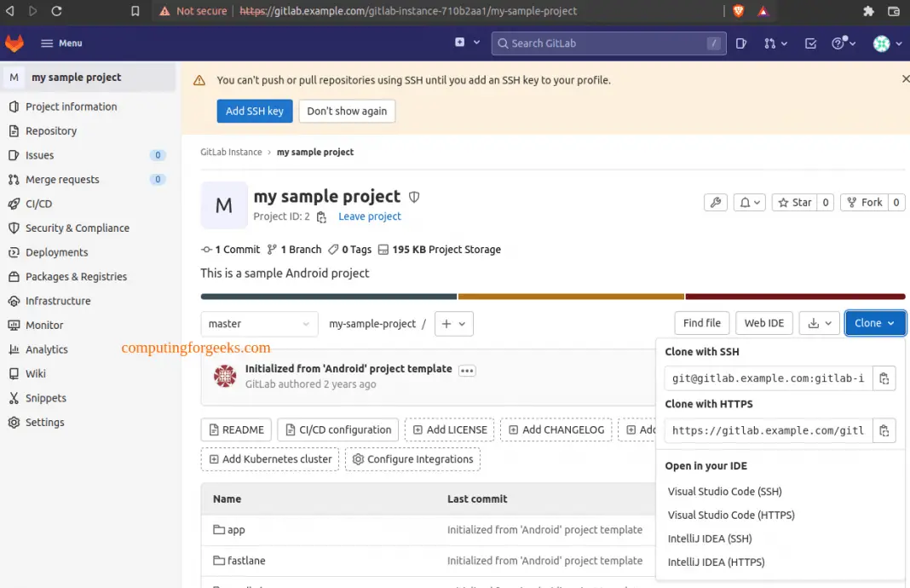Expand the download source code dropdown

coord(819,324)
